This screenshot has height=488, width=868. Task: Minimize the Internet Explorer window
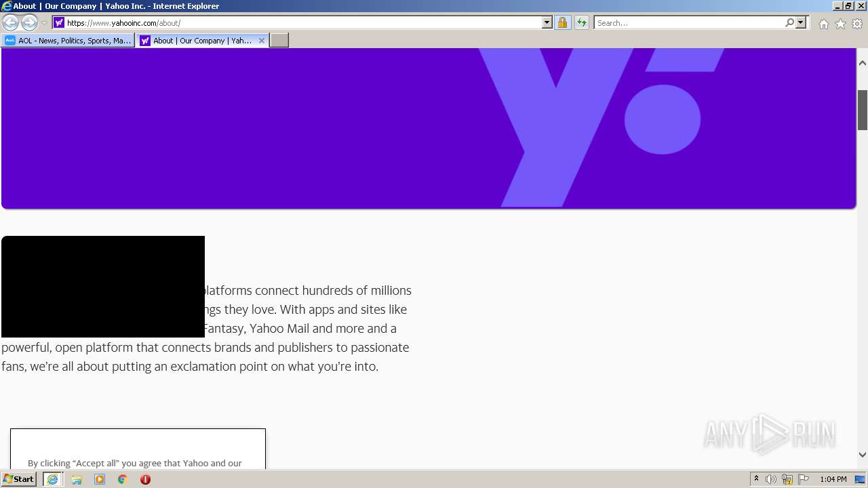click(x=838, y=6)
